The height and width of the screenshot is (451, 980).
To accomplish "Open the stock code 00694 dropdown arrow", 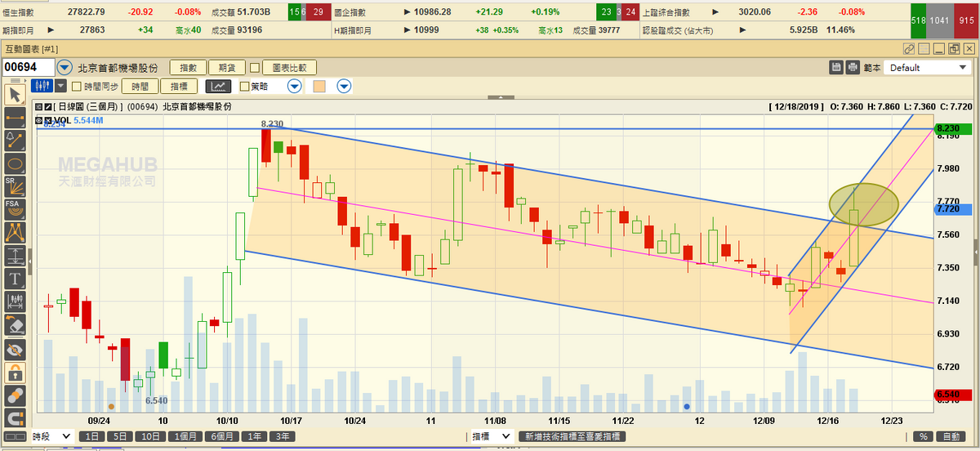I will 64,68.
